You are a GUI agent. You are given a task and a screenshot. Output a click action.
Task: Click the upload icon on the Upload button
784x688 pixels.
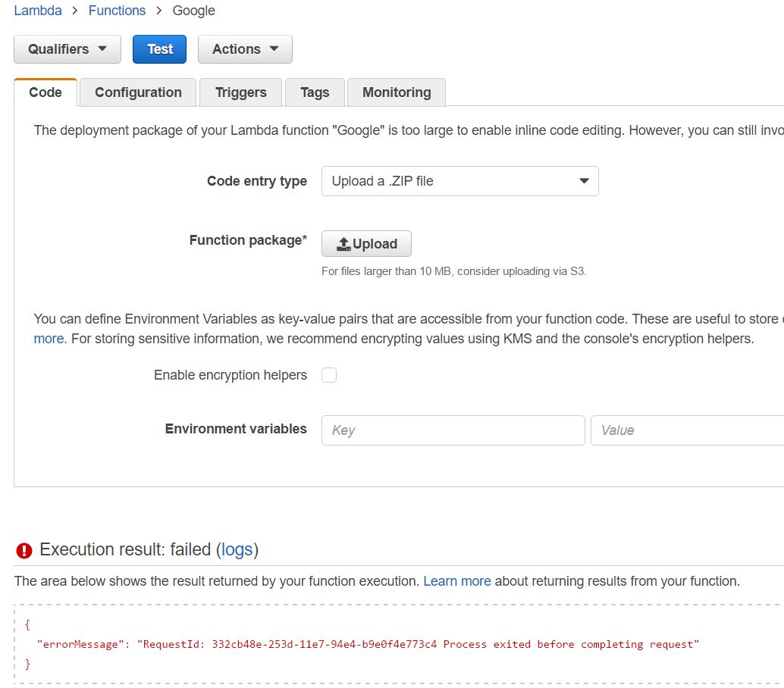343,244
